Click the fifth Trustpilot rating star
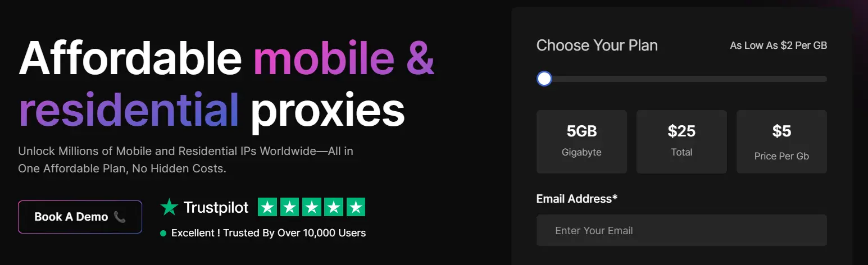The height and width of the screenshot is (265, 868). click(356, 207)
